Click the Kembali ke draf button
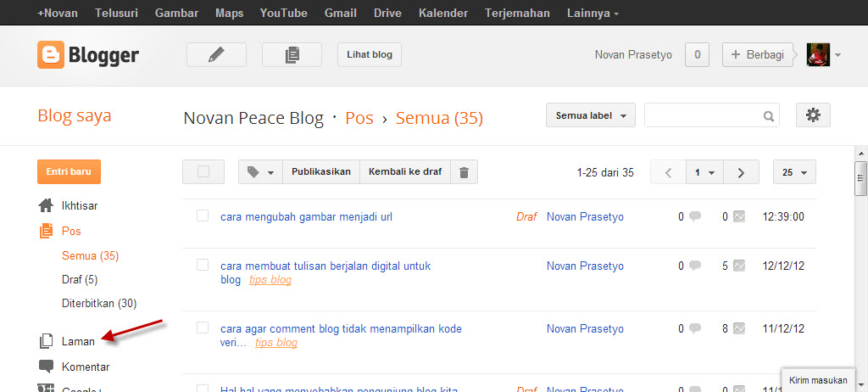Viewport: 868px width, 392px height. [x=405, y=172]
